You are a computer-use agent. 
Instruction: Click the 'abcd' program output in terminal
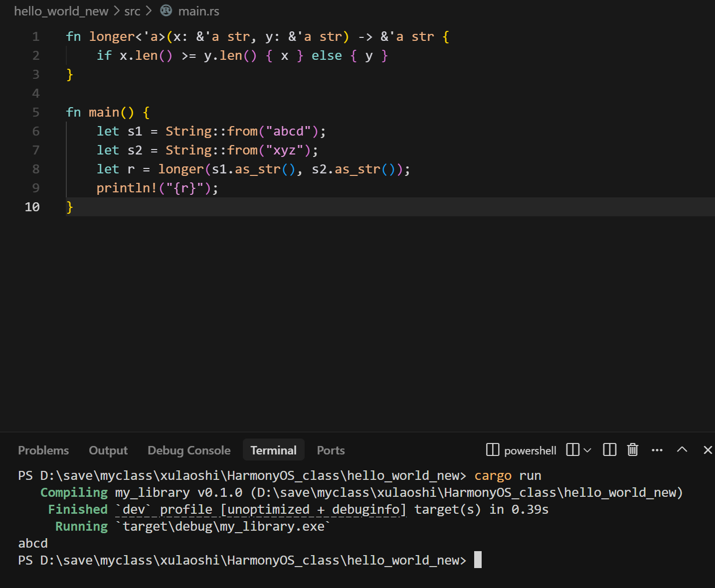(33, 544)
